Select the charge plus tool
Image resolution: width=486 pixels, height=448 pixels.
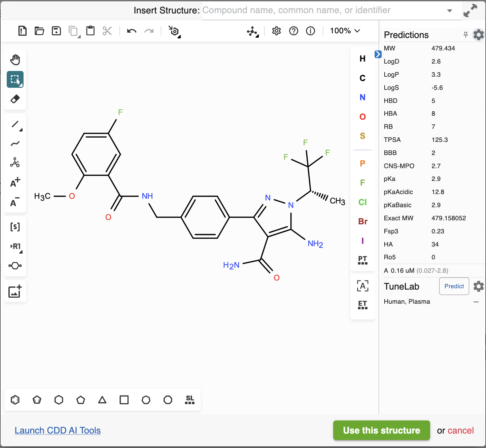pos(15,182)
